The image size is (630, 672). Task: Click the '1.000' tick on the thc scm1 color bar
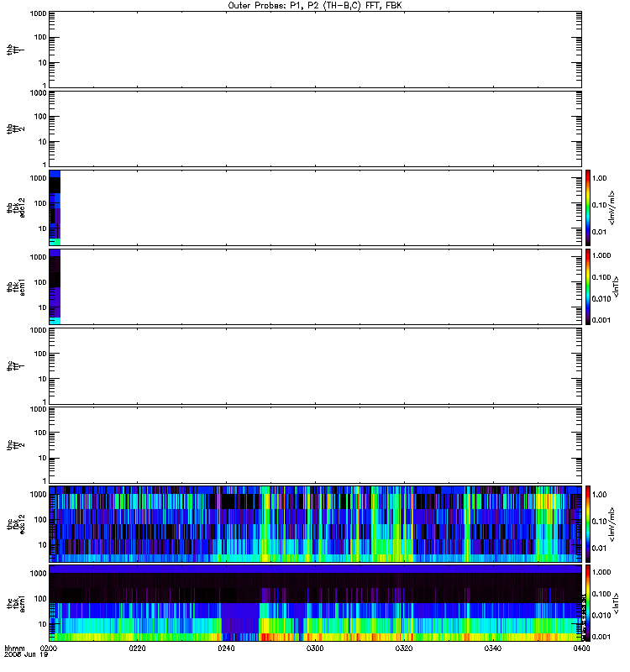click(x=601, y=572)
